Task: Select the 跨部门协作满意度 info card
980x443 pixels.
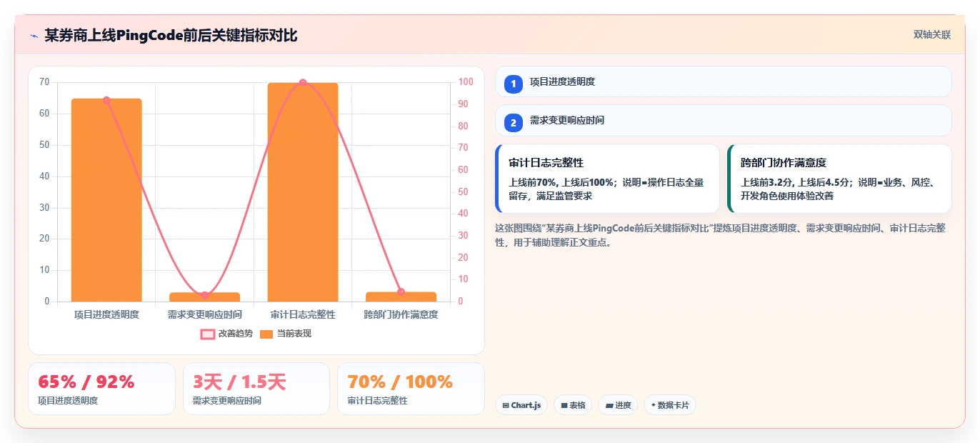Action: [839, 179]
